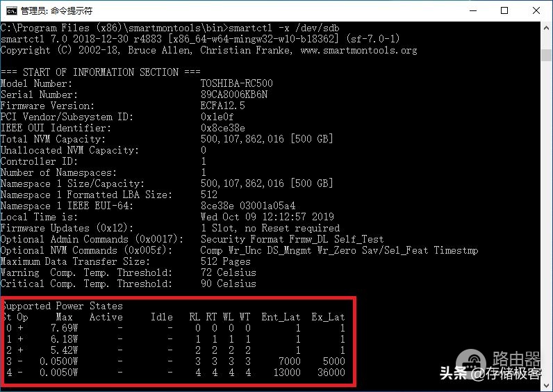Click the scrollbar up arrow
553x392 pixels.
[x=546, y=28]
